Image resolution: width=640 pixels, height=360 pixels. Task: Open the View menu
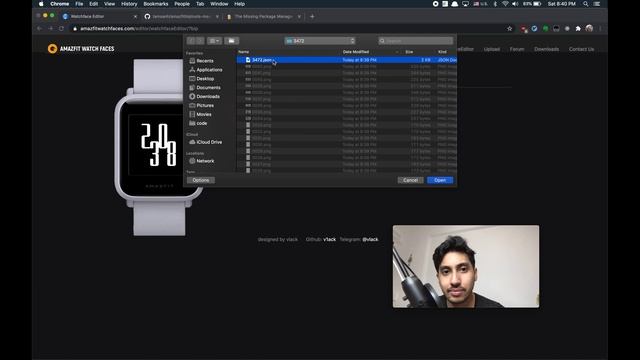pos(109,4)
